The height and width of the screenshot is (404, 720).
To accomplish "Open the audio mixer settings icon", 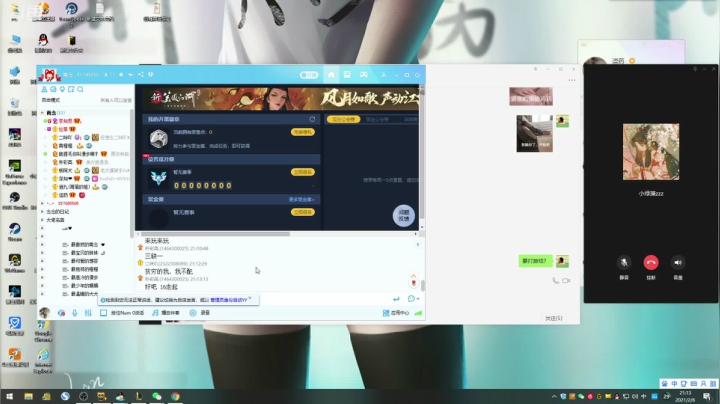I will tap(88, 313).
